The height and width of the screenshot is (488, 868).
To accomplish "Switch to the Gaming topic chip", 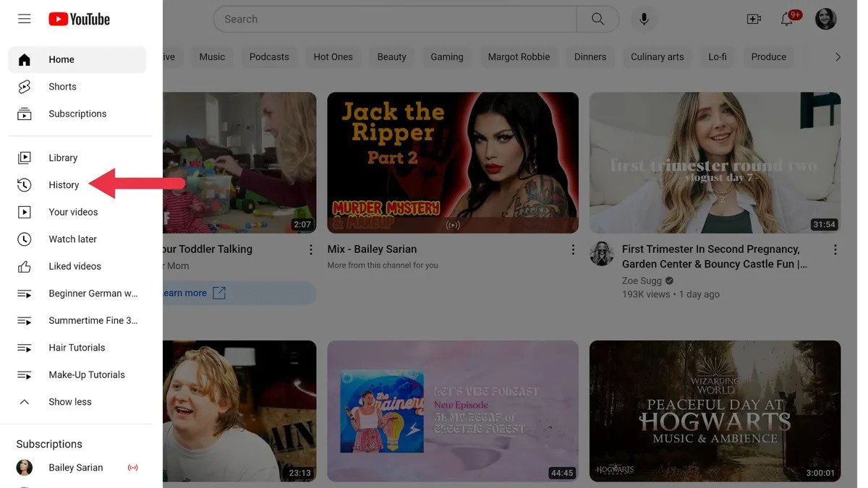I will [446, 56].
